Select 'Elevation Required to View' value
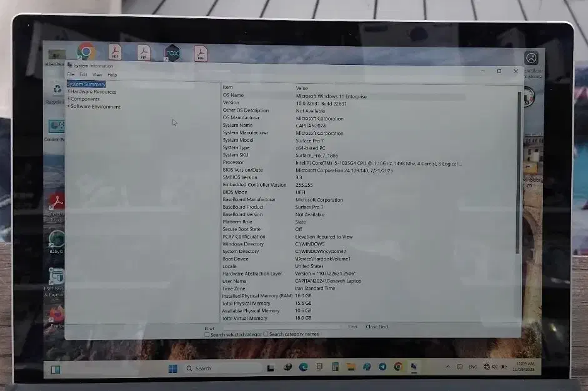Image resolution: width=588 pixels, height=391 pixels. 324,237
